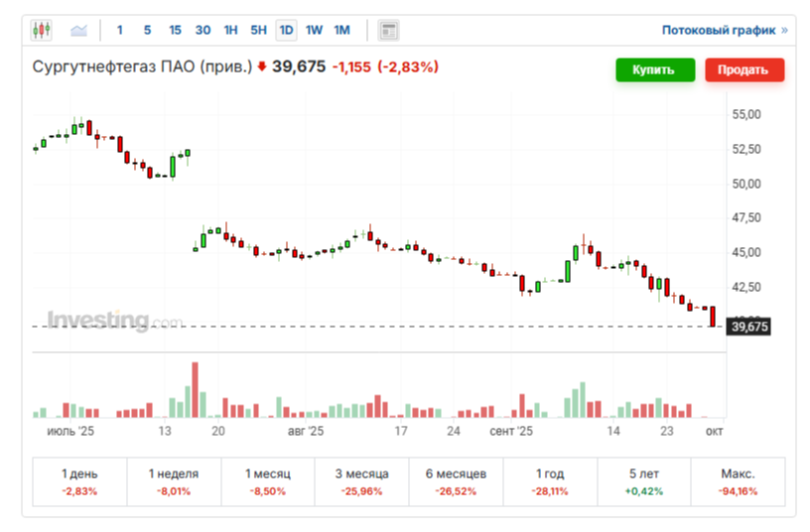Click the 55,00 price axis label

[x=746, y=114]
